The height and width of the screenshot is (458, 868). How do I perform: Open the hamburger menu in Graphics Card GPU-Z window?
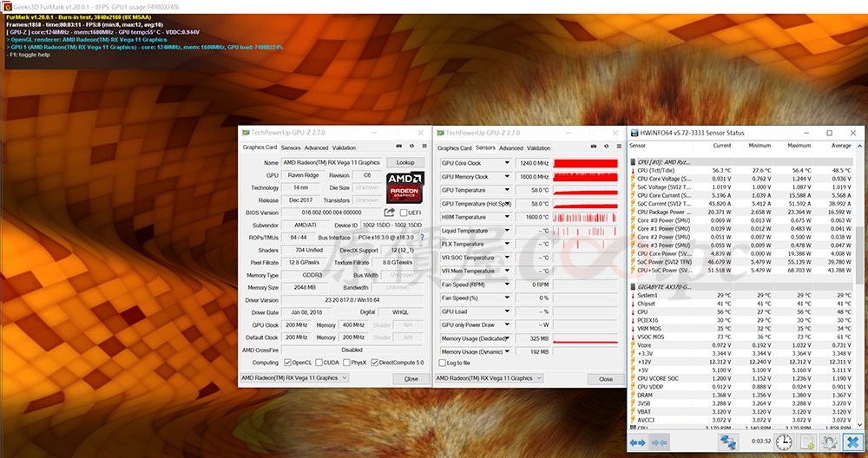[x=424, y=146]
